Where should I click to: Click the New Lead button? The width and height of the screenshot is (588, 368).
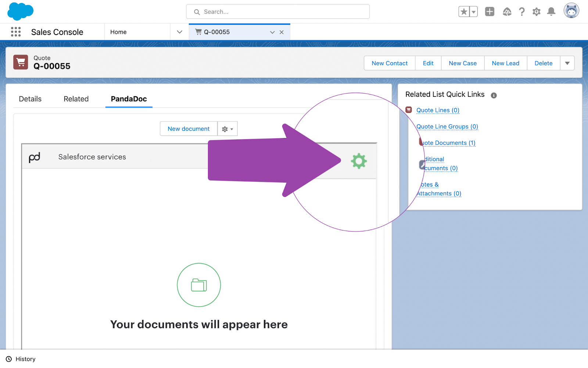point(506,63)
